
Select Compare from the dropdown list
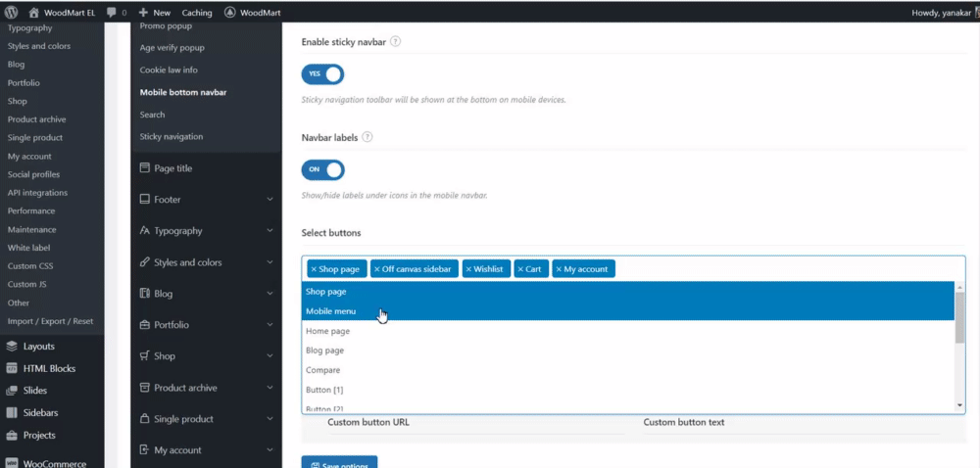(628, 370)
